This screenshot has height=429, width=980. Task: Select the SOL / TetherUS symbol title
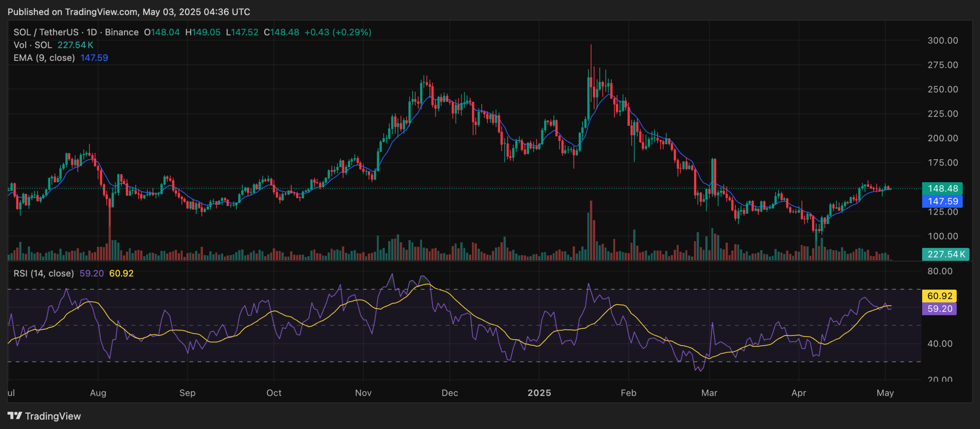pos(46,32)
